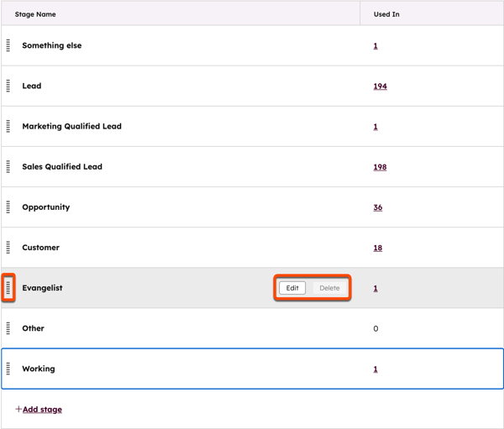Select the Other stage drag handle

pos(8,328)
